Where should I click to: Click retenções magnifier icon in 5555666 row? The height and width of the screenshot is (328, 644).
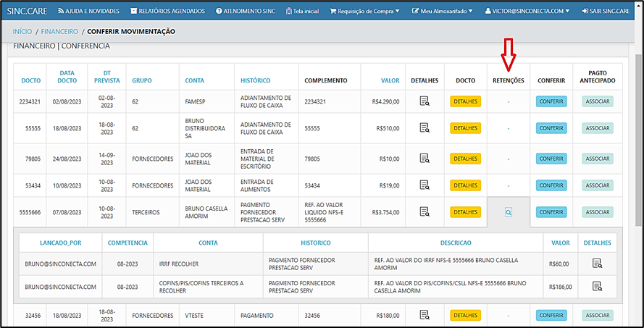[x=509, y=212]
